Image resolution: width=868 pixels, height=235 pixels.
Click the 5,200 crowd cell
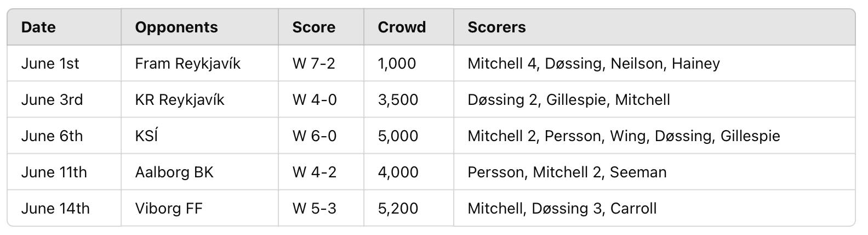(x=398, y=209)
